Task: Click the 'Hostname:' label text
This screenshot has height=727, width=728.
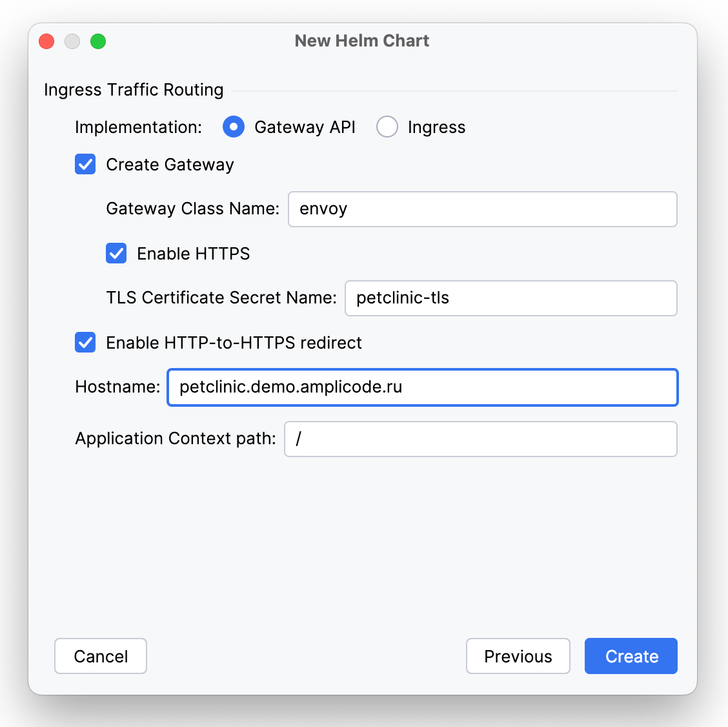Action: pyautogui.click(x=117, y=387)
